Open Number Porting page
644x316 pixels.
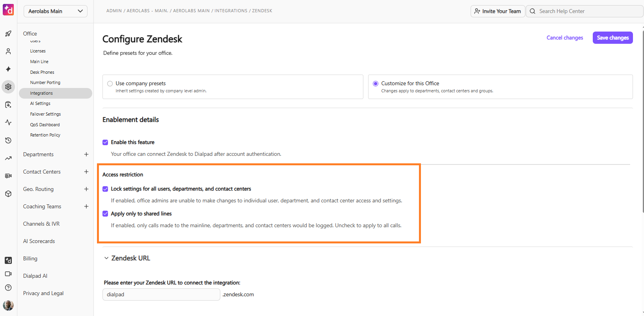click(x=45, y=82)
